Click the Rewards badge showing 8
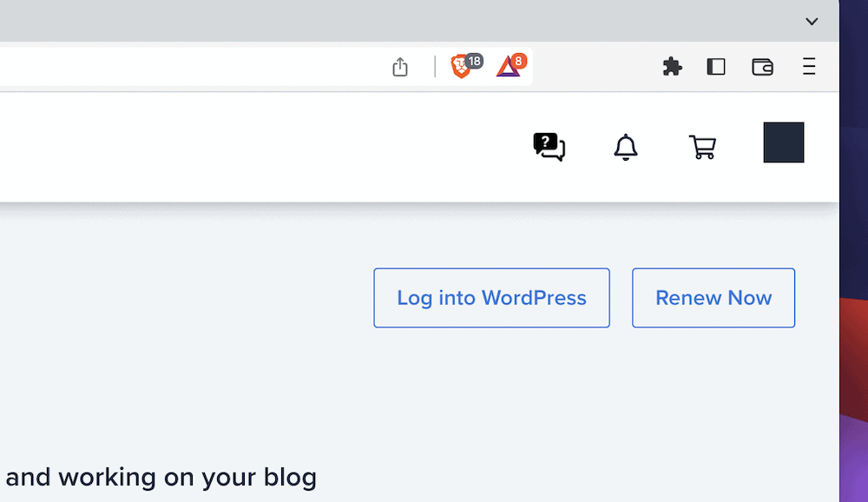Image resolution: width=868 pixels, height=502 pixels. (x=518, y=61)
